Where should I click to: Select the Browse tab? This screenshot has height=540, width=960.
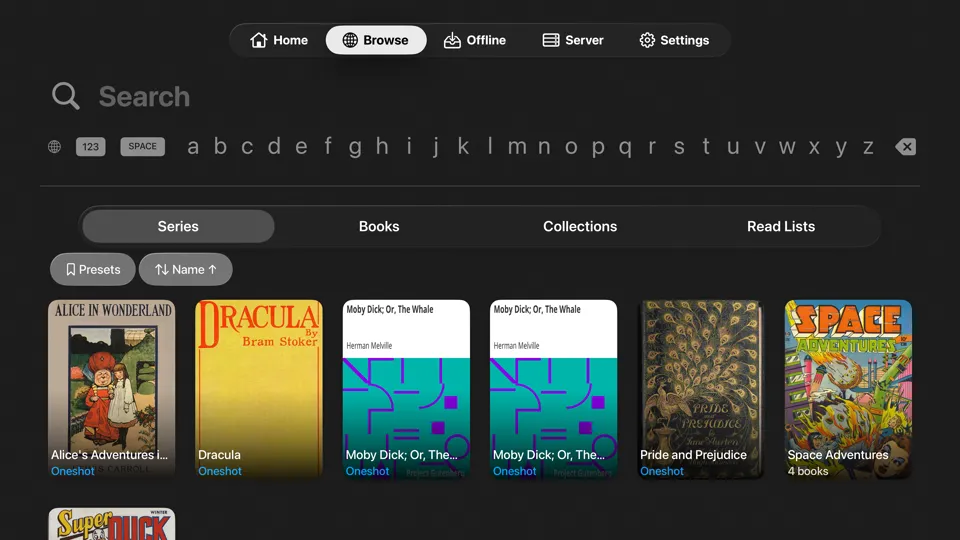tap(376, 40)
